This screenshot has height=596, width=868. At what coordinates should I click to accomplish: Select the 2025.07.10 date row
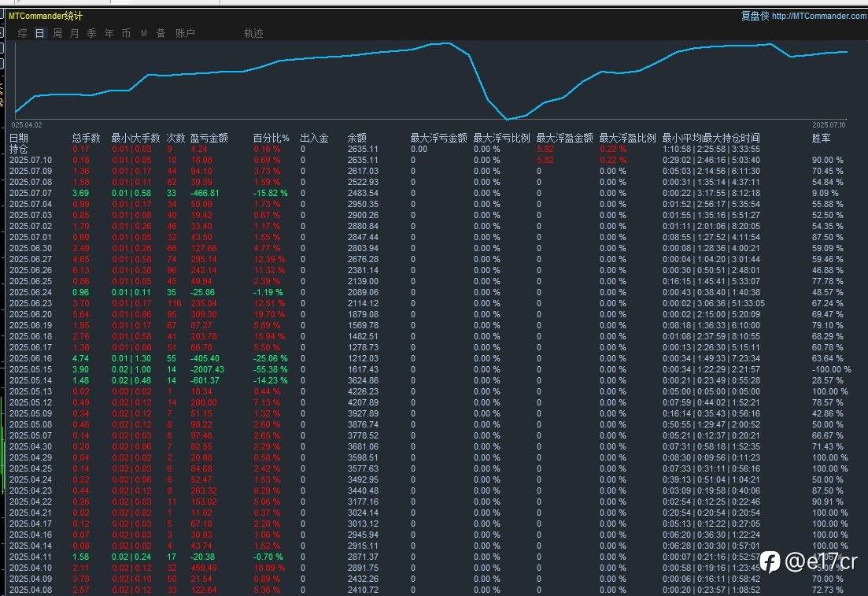[x=31, y=160]
